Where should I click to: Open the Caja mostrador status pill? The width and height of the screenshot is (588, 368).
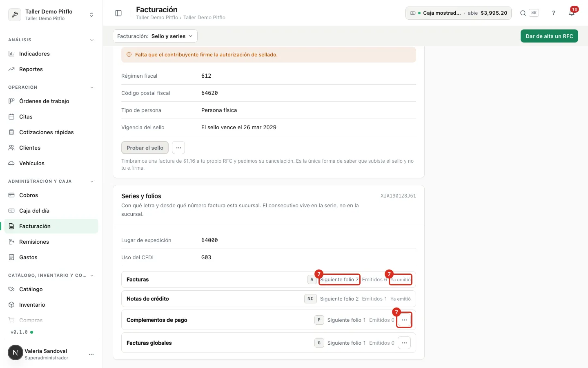point(458,13)
